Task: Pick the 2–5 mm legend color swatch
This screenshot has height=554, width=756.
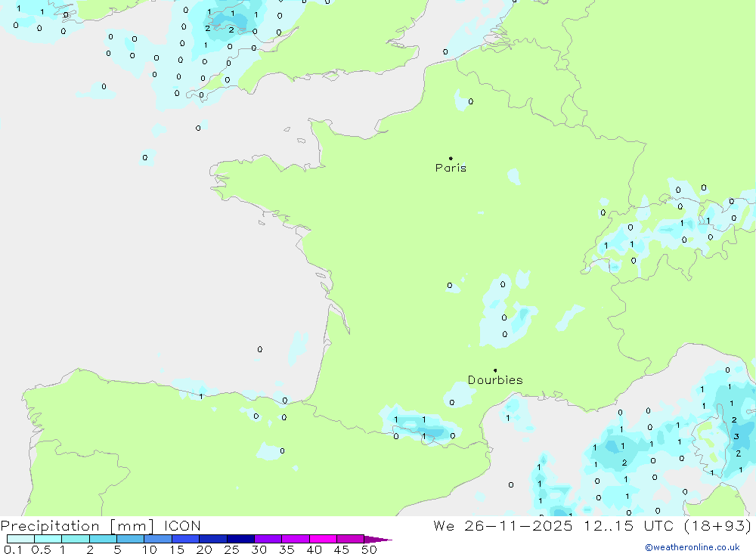Action: click(x=103, y=539)
